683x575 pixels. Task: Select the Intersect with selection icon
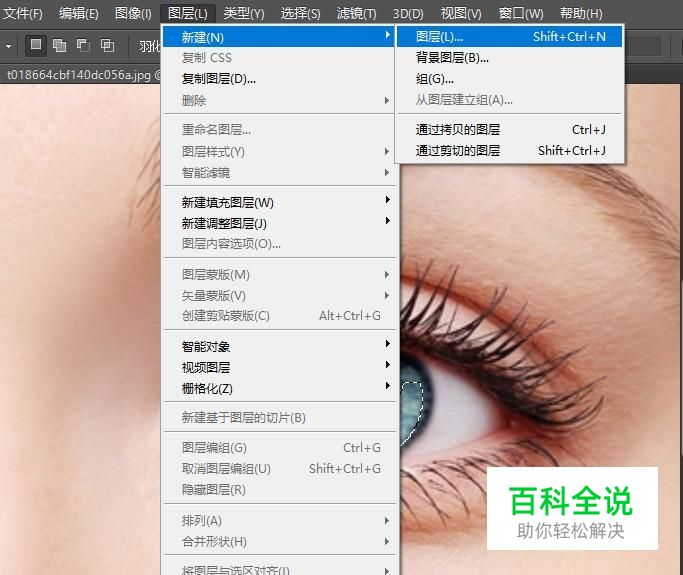click(107, 45)
